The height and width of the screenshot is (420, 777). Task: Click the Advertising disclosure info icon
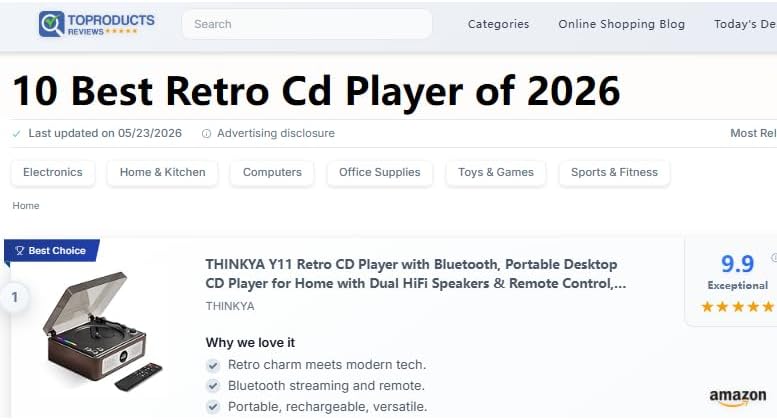click(207, 134)
